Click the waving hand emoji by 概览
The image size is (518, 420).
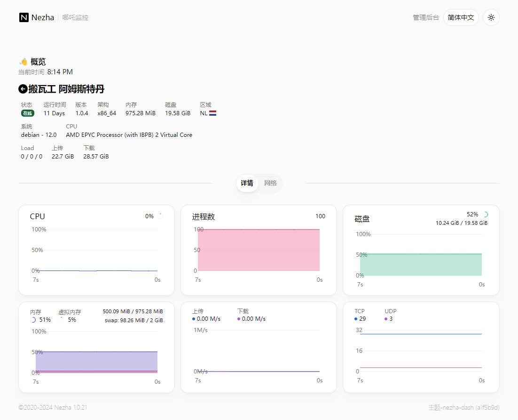coord(24,62)
